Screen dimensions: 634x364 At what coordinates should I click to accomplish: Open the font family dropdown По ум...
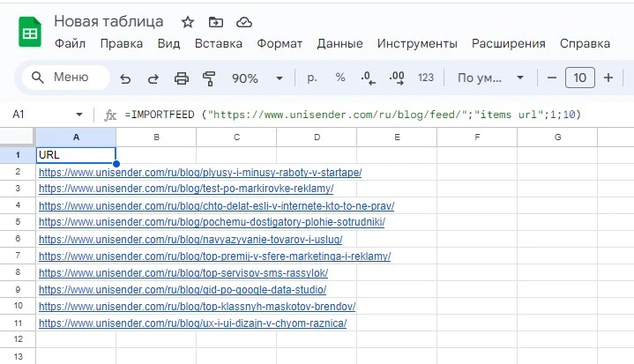click(490, 78)
